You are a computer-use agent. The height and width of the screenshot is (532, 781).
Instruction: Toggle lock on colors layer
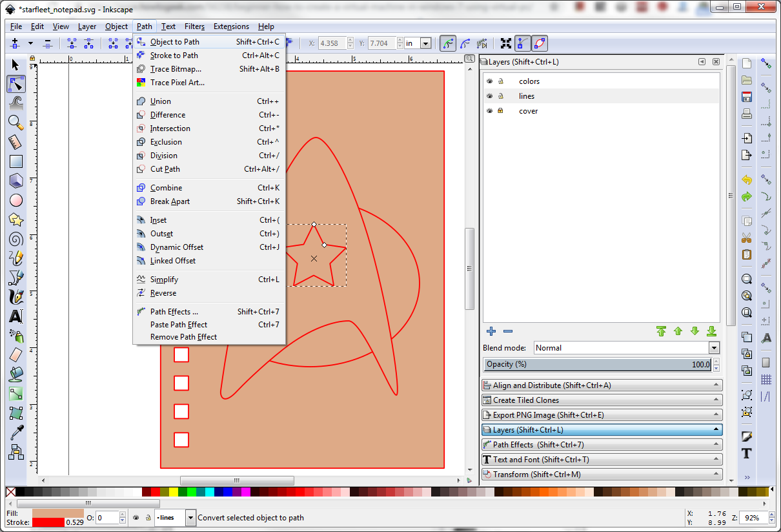[x=500, y=81]
